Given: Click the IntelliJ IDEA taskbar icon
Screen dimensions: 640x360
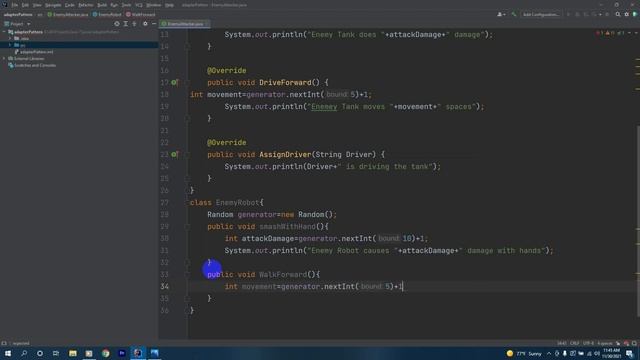Looking at the screenshot, I should click(138, 353).
